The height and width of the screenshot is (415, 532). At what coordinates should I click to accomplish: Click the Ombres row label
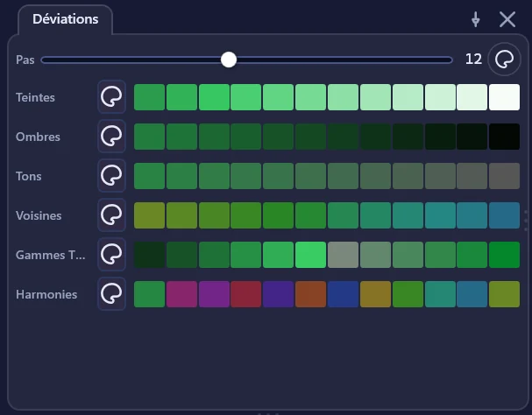[38, 137]
